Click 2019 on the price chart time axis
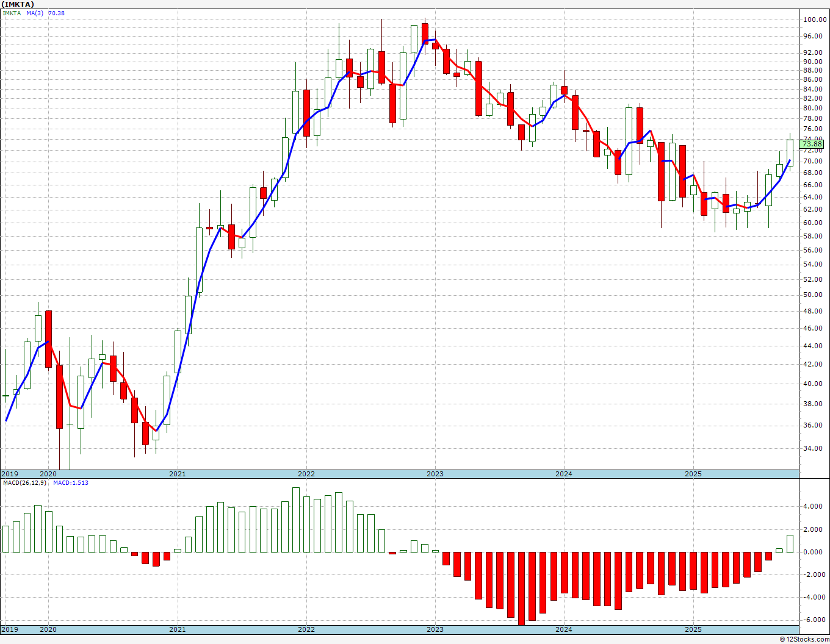 click(10, 474)
